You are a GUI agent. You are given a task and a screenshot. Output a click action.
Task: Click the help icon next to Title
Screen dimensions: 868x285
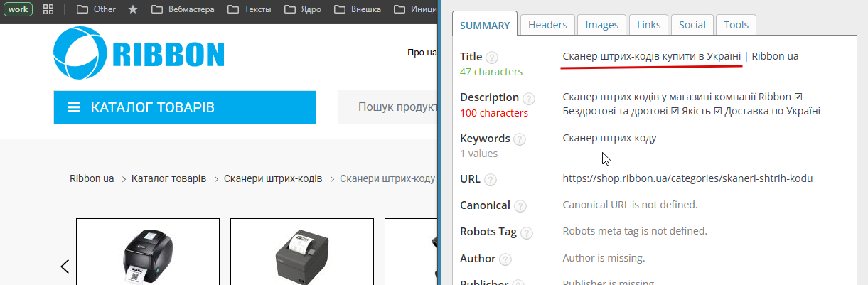point(492,58)
